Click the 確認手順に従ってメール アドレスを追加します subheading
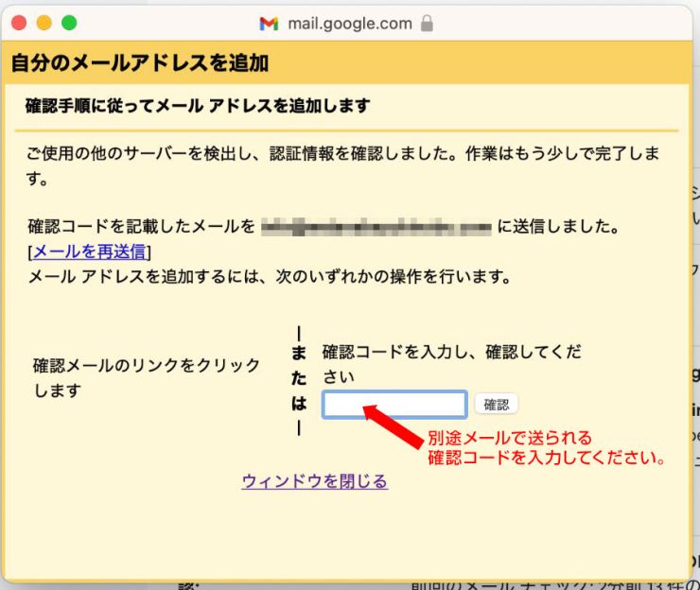This screenshot has width=700, height=590. click(197, 106)
